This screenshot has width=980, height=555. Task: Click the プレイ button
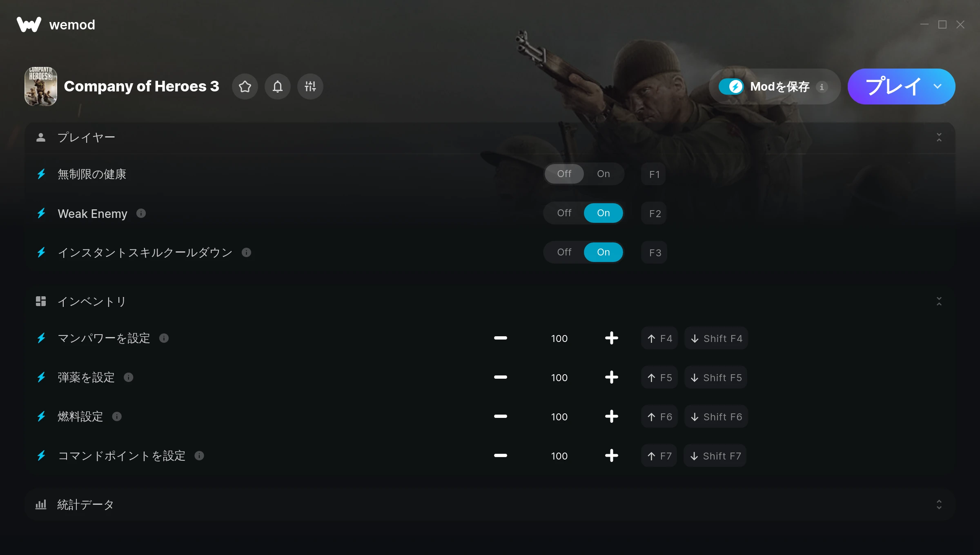coord(893,87)
